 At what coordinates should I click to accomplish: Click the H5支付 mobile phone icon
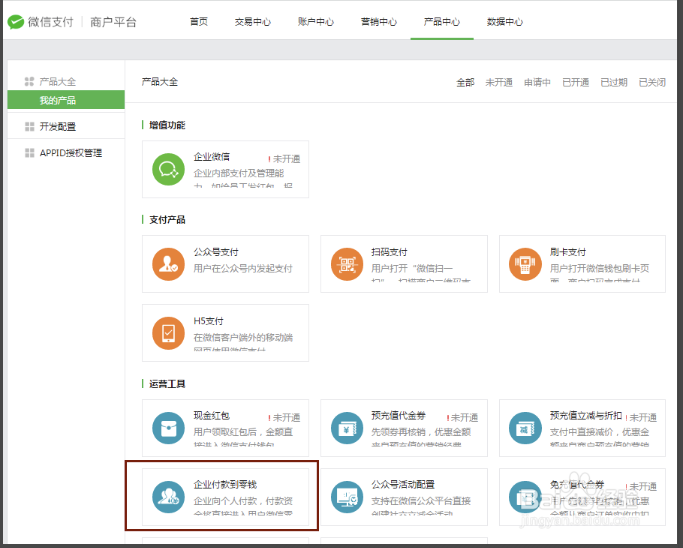point(169,333)
